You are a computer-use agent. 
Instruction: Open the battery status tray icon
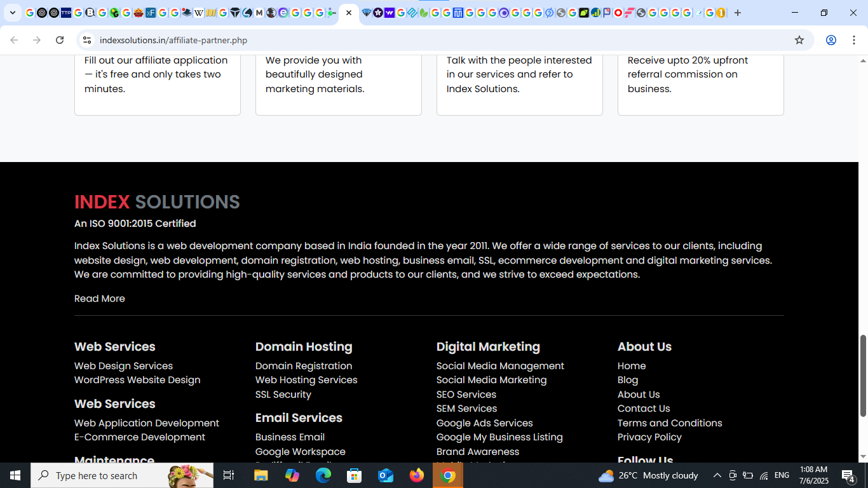coord(748,475)
